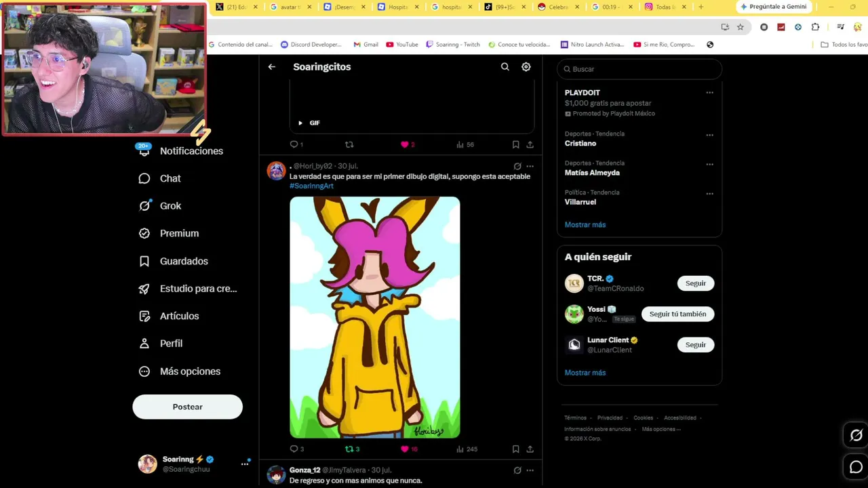The width and height of the screenshot is (868, 488).
Task: Open the account switcher menu beside Soarinng
Action: click(245, 464)
